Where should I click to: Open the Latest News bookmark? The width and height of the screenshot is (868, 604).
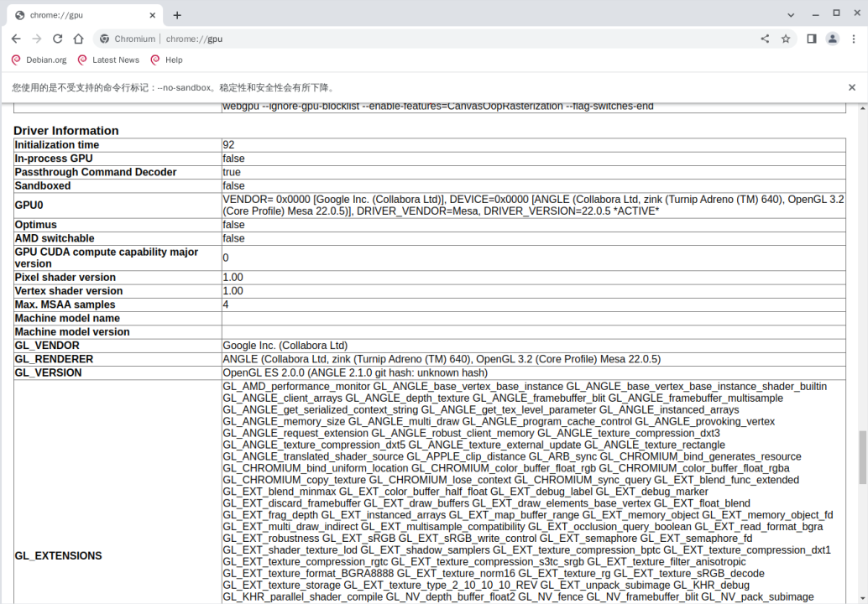108,60
